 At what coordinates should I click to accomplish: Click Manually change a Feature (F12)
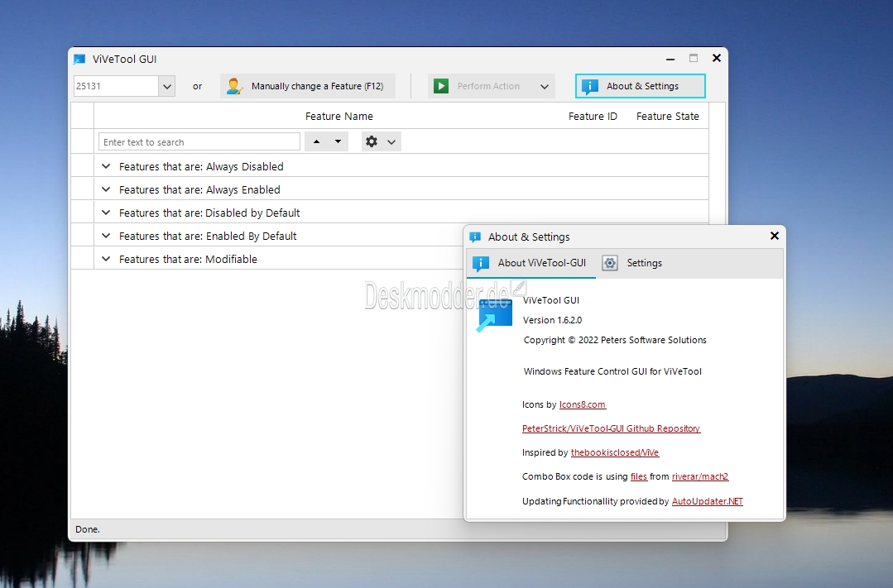pyautogui.click(x=308, y=87)
